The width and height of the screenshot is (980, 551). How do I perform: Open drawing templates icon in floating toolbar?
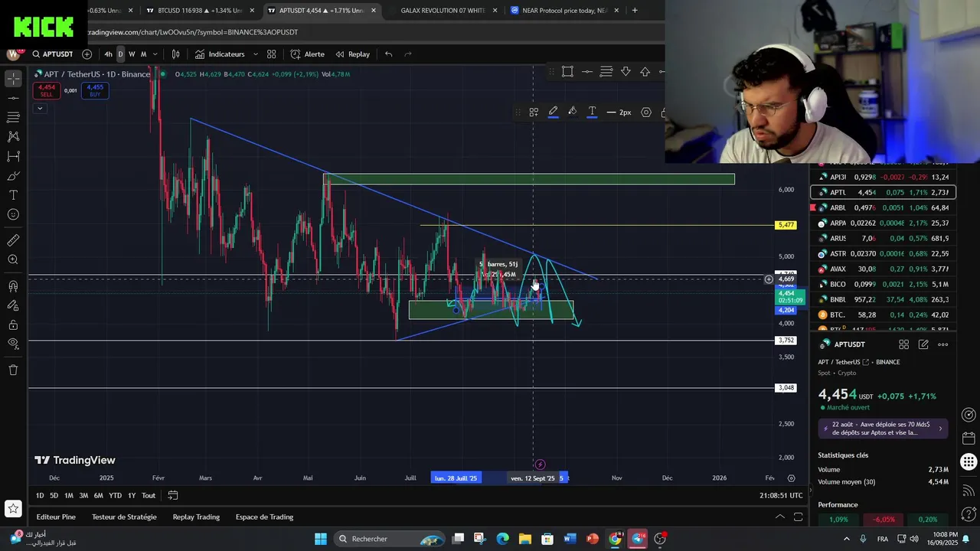pos(534,112)
